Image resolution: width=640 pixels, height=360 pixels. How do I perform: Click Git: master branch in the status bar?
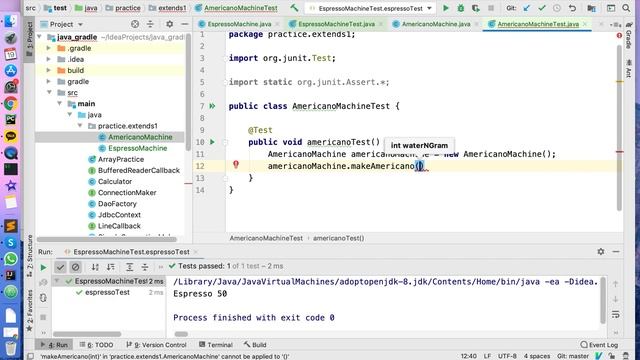[x=573, y=356]
